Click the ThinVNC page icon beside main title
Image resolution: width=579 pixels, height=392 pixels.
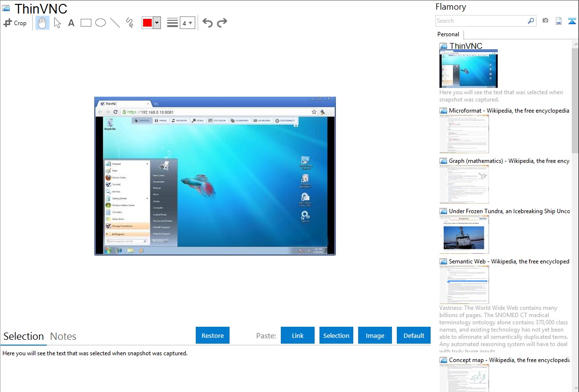[6, 8]
